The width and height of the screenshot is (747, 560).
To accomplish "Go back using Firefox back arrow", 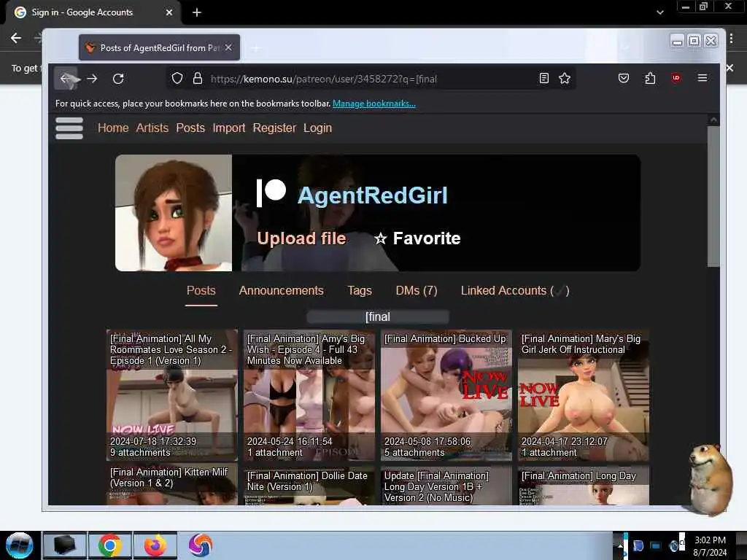I will [66, 79].
